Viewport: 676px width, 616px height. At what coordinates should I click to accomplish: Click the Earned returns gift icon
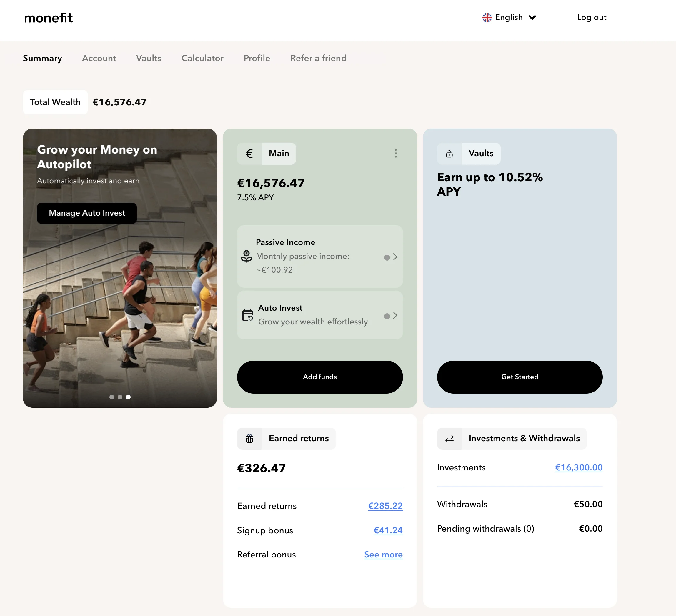(x=249, y=439)
